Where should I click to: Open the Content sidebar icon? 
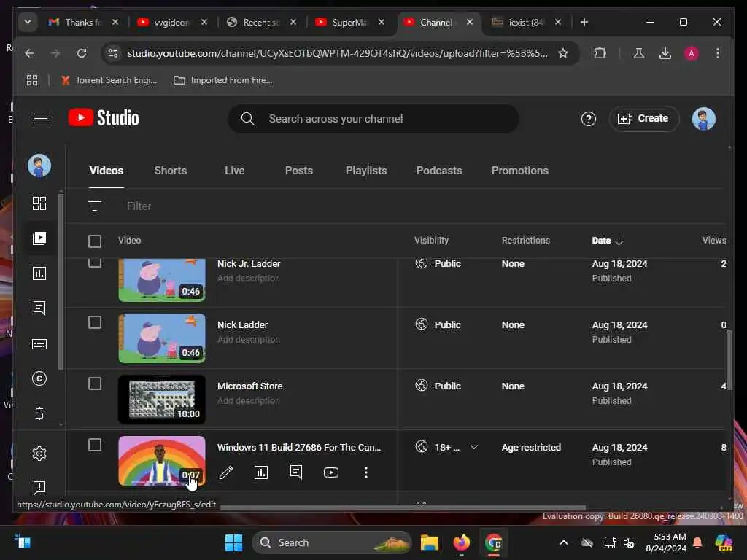pos(39,238)
